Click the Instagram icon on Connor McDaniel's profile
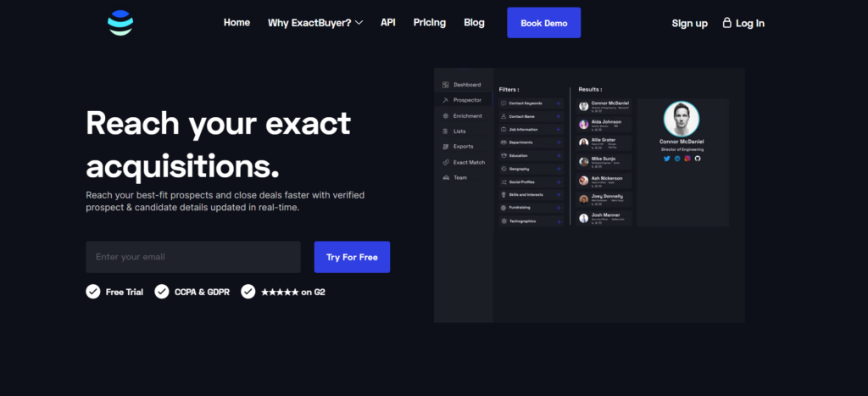The height and width of the screenshot is (396, 868). click(687, 159)
